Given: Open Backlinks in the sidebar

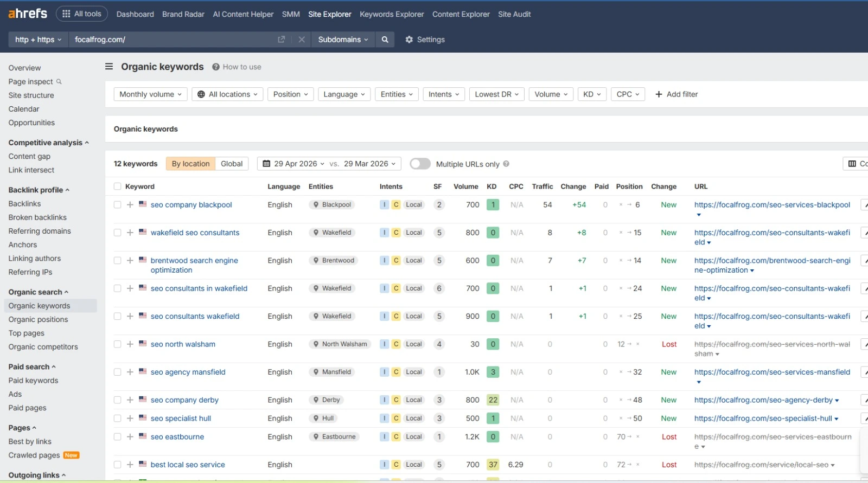Looking at the screenshot, I should pos(24,204).
